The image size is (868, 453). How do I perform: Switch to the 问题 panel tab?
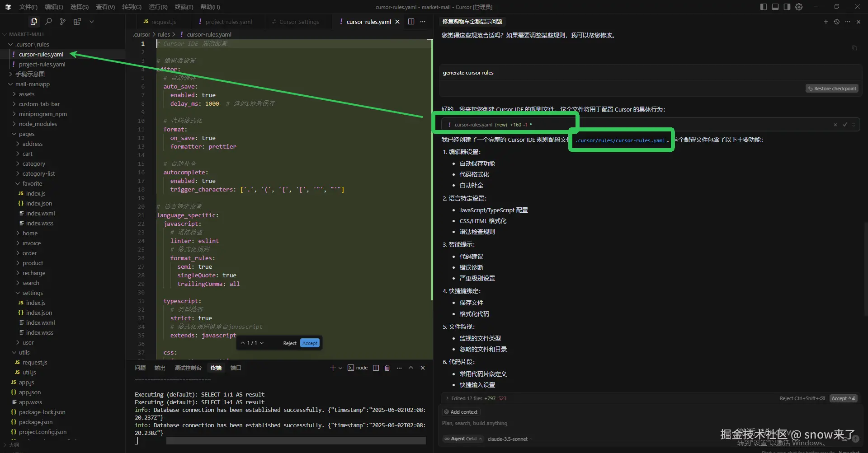(x=140, y=368)
